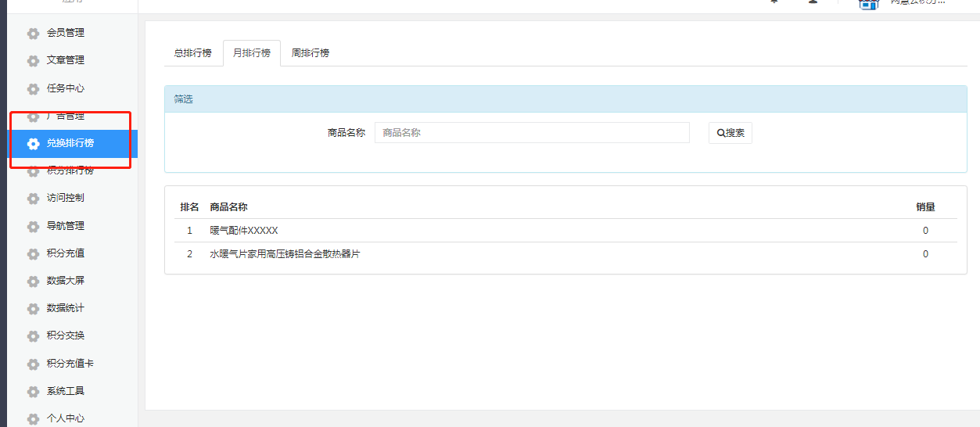Click the 搜索 button

tap(731, 133)
